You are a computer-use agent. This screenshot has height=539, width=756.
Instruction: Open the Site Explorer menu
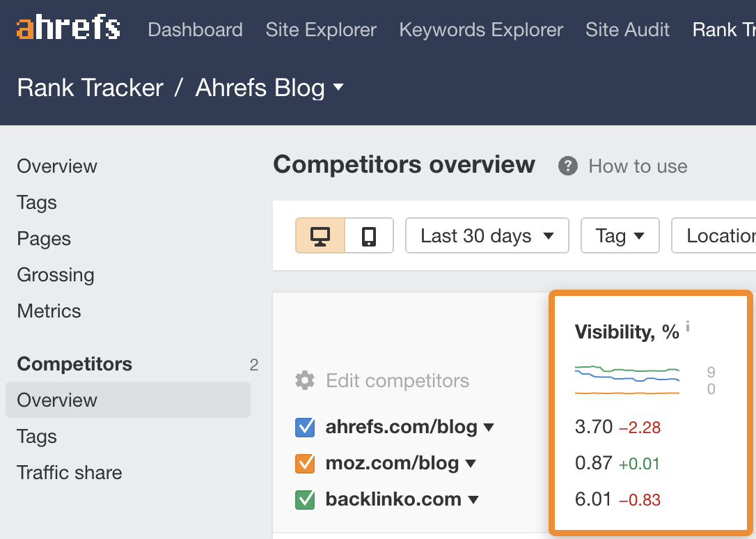tap(321, 30)
